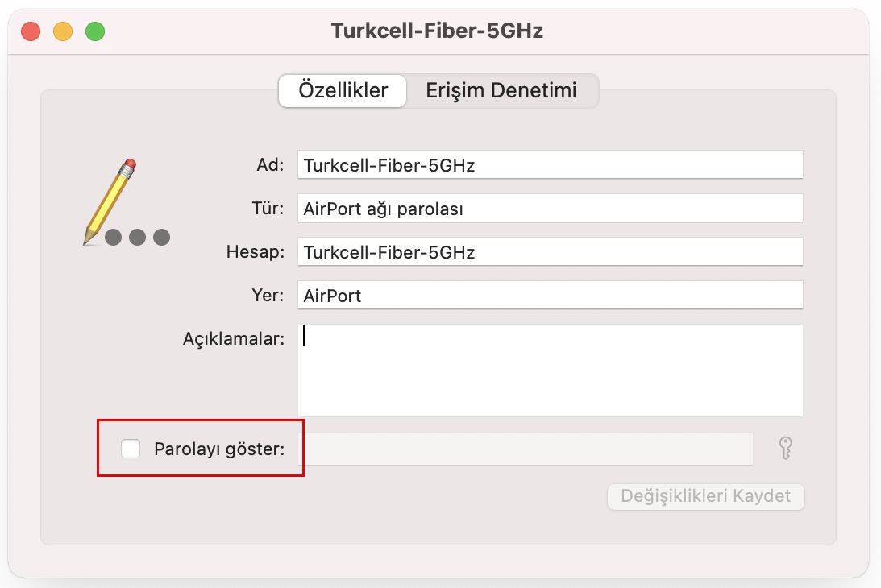The image size is (881, 588).
Task: Open the password assistant key icon
Action: pos(785,448)
